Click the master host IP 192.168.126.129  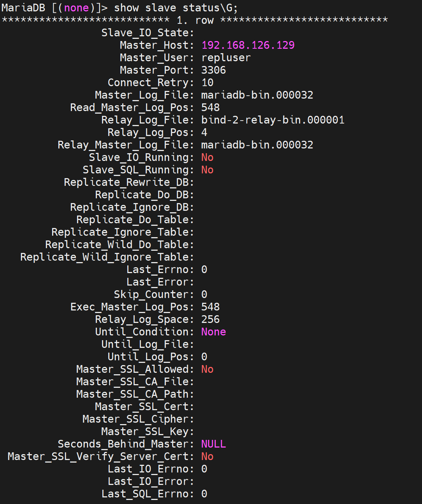tap(248, 45)
